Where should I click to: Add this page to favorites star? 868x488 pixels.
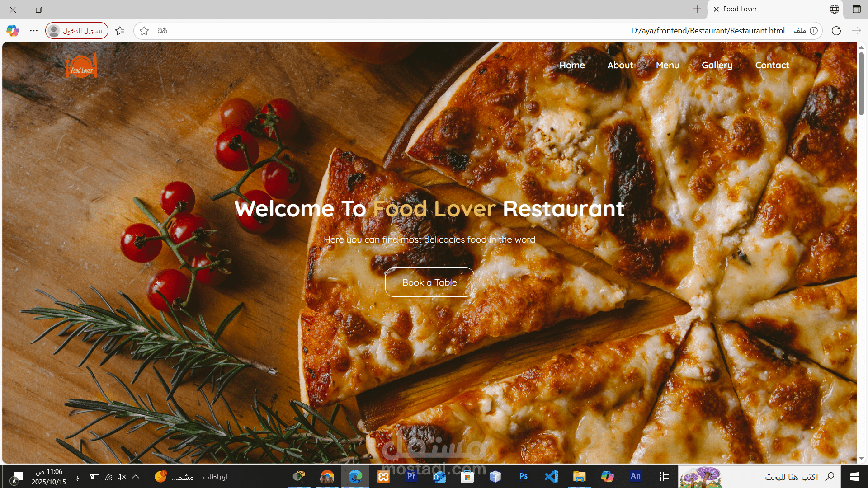tap(144, 31)
